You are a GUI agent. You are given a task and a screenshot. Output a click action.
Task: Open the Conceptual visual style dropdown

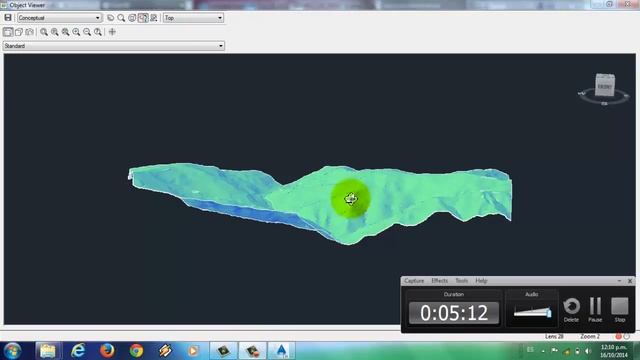pos(59,18)
